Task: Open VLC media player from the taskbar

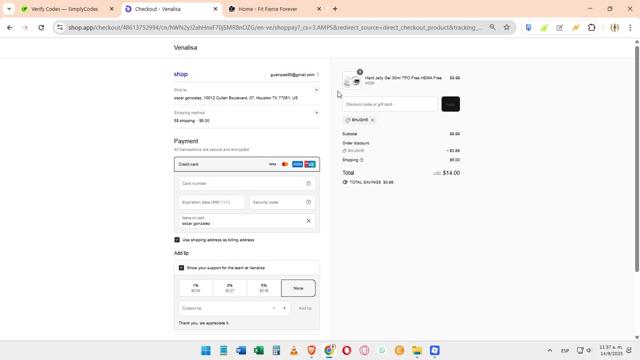Action: click(x=294, y=350)
